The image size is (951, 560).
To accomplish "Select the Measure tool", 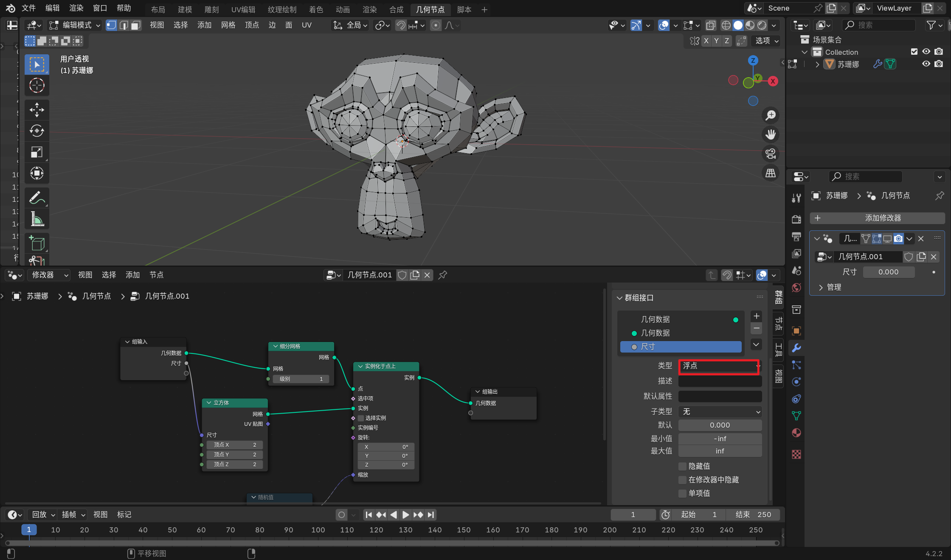I will 37,219.
